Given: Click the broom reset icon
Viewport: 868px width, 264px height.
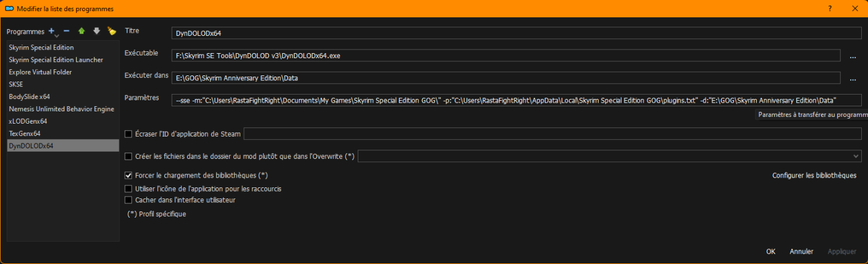Looking at the screenshot, I should click(111, 31).
